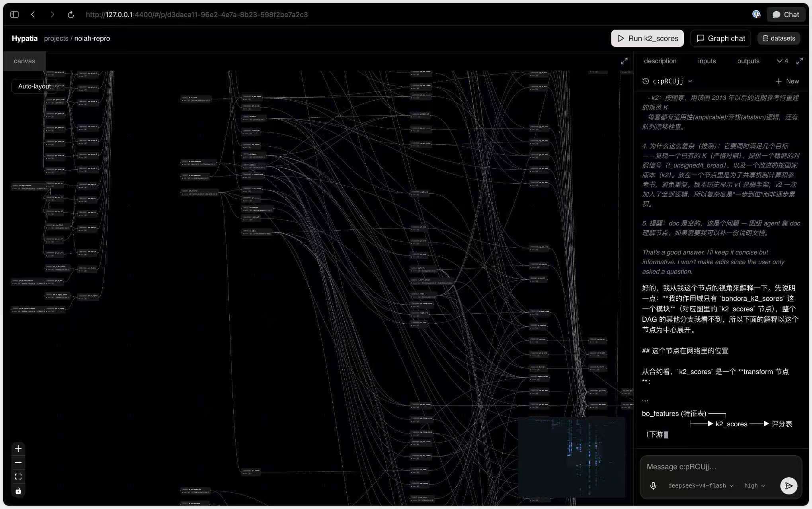Send the message

pyautogui.click(x=789, y=486)
